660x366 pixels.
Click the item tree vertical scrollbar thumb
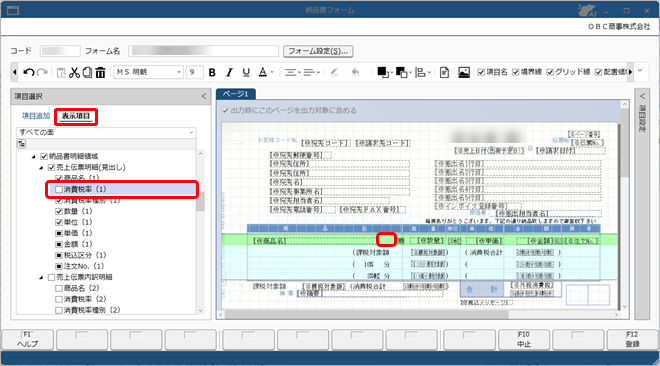pos(201,201)
